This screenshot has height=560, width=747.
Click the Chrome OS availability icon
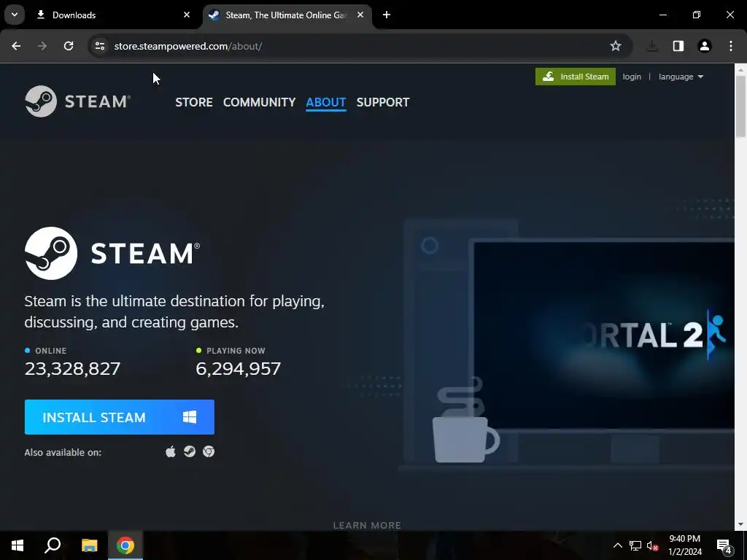(x=209, y=451)
